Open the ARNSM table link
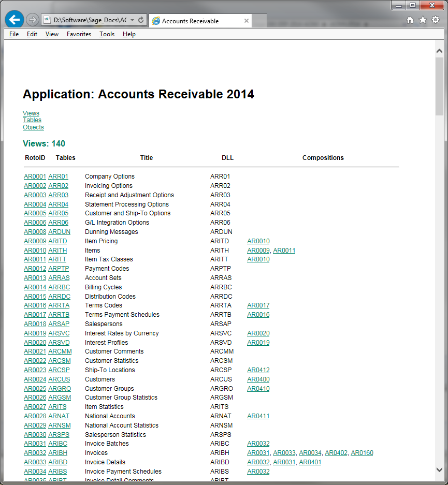The image size is (448, 485). pyautogui.click(x=60, y=425)
